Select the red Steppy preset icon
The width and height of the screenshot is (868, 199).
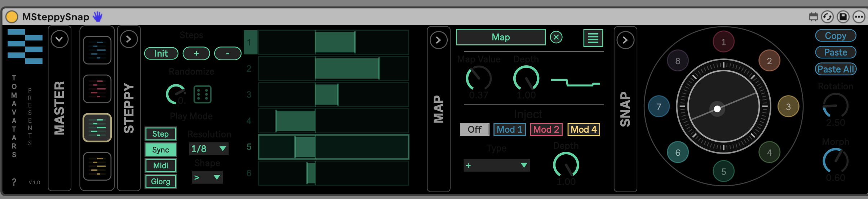point(97,89)
